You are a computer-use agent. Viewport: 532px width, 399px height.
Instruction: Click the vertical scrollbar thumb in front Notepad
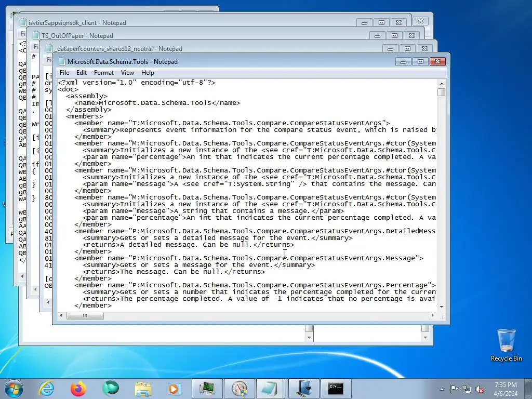coord(442,92)
